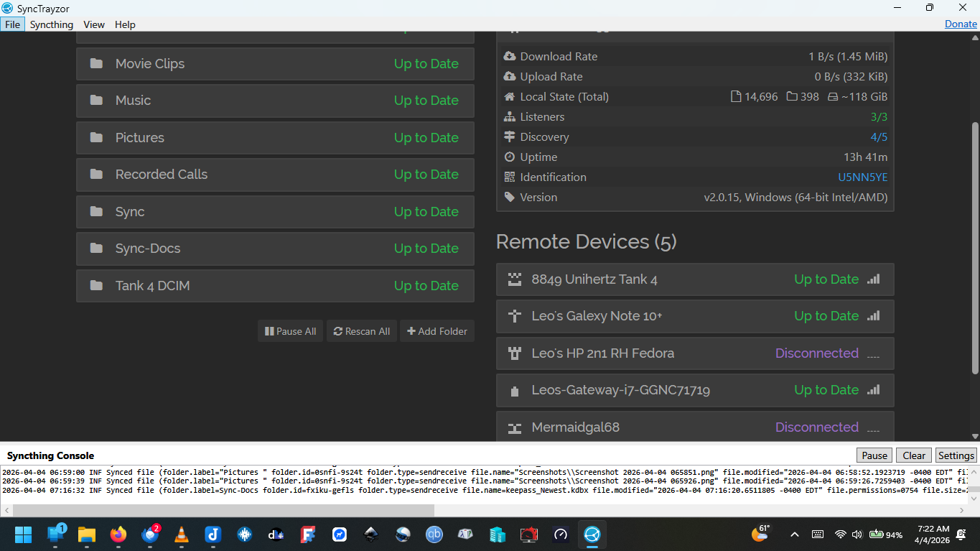
Task: Click the Identification QR code icon
Action: tap(510, 177)
